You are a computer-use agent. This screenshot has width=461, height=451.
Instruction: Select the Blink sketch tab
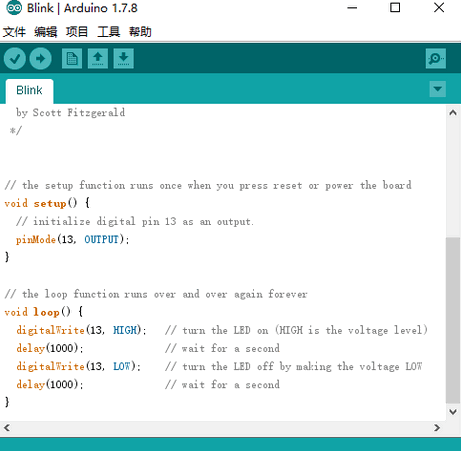pos(29,91)
